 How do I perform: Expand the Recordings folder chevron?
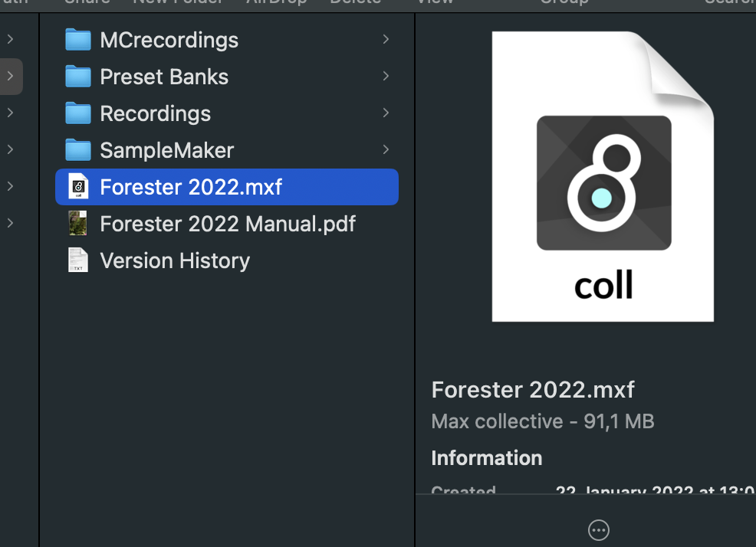click(386, 113)
